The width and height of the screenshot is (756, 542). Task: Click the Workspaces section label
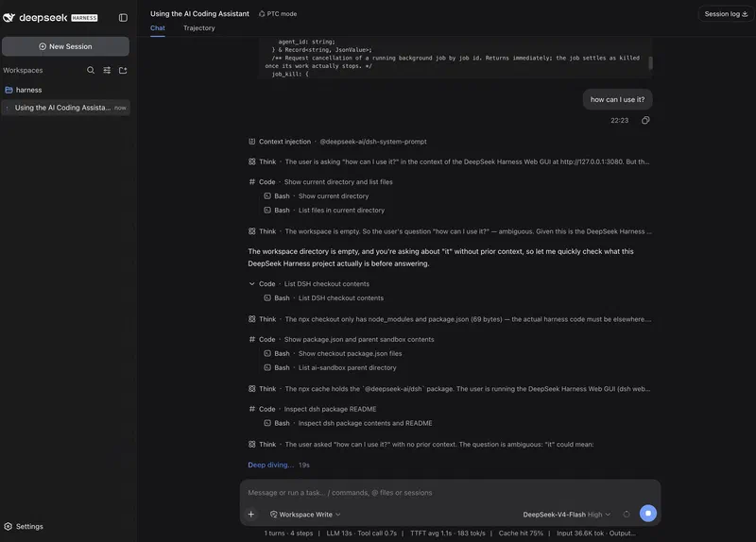pyautogui.click(x=23, y=70)
